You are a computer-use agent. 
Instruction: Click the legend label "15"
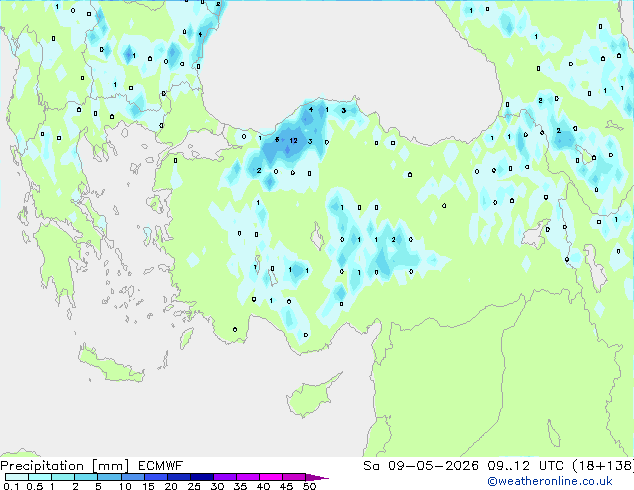pos(148,486)
